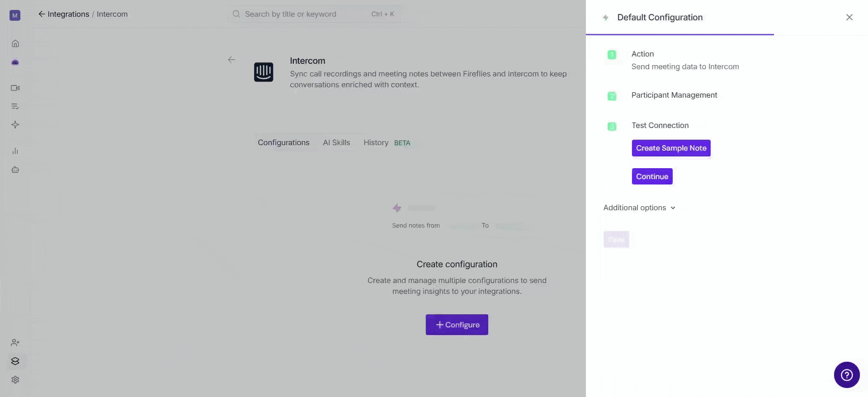Open the sparkle AI apps sidebar icon

(15, 125)
